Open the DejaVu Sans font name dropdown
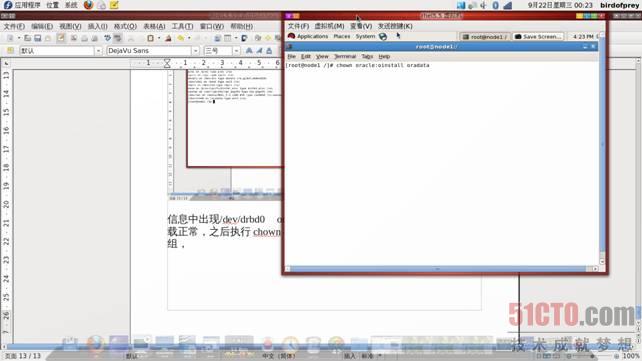Image resolution: width=642 pixels, height=361 pixels. click(195, 51)
